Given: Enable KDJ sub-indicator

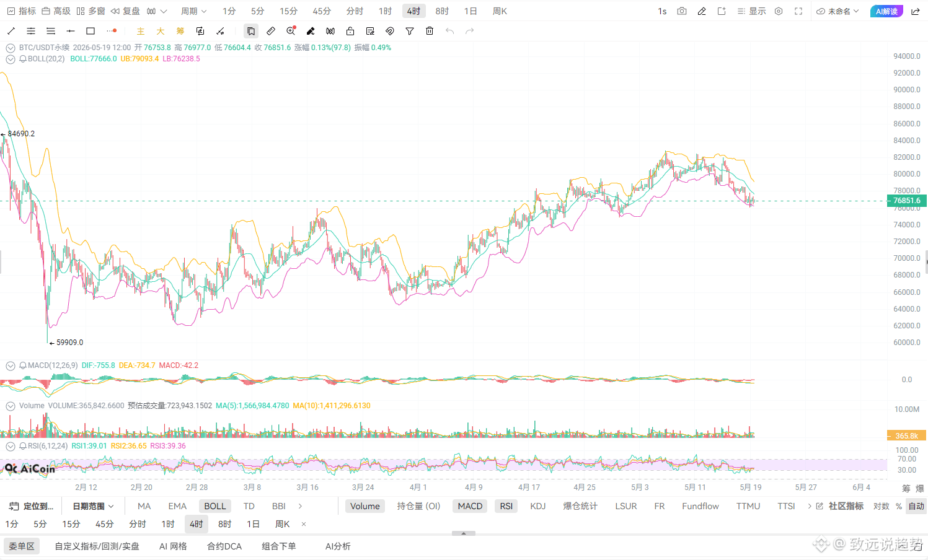Looking at the screenshot, I should [x=538, y=506].
